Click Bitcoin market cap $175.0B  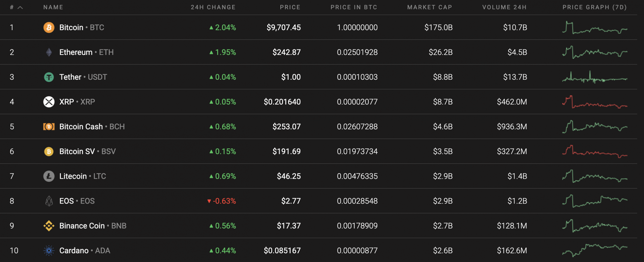click(438, 27)
